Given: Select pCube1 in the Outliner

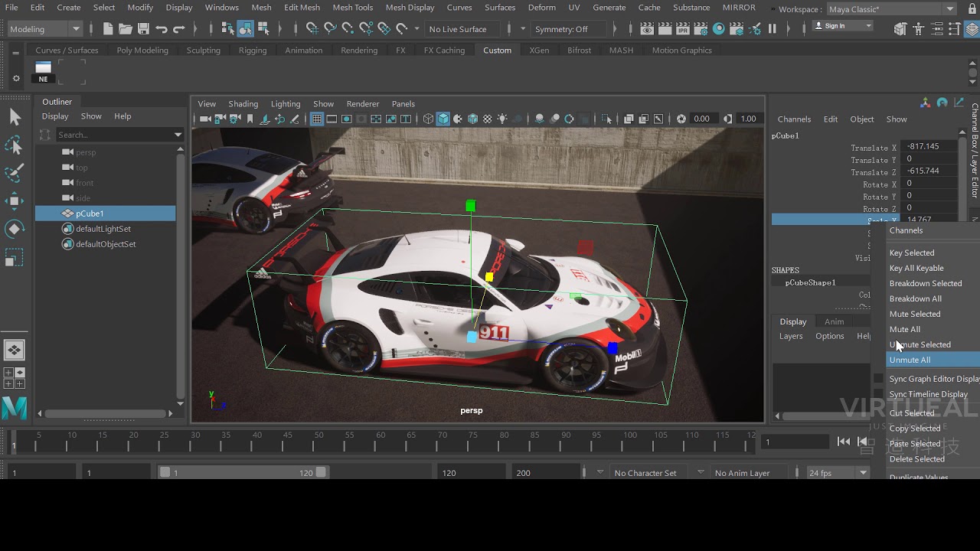Looking at the screenshot, I should (x=106, y=214).
